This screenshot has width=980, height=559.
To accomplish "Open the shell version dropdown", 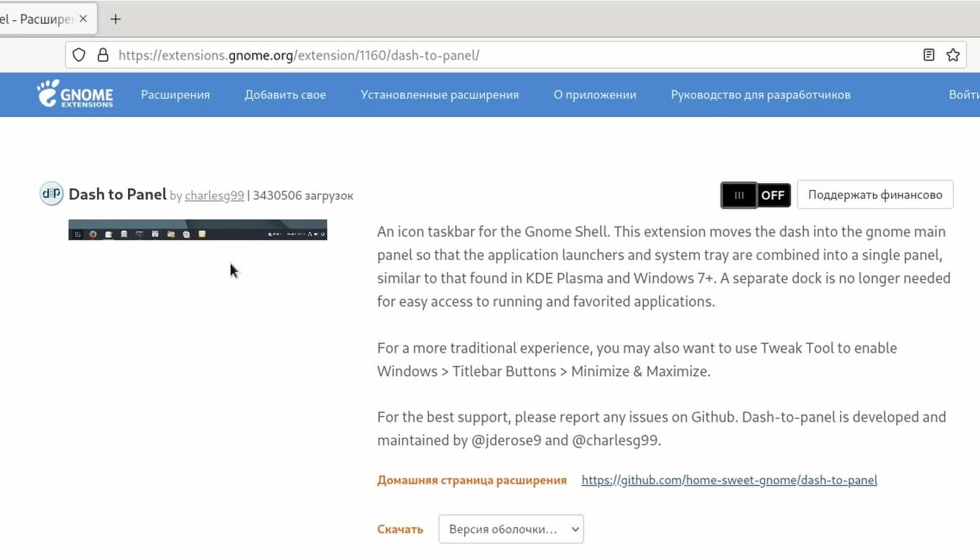I will [511, 529].
